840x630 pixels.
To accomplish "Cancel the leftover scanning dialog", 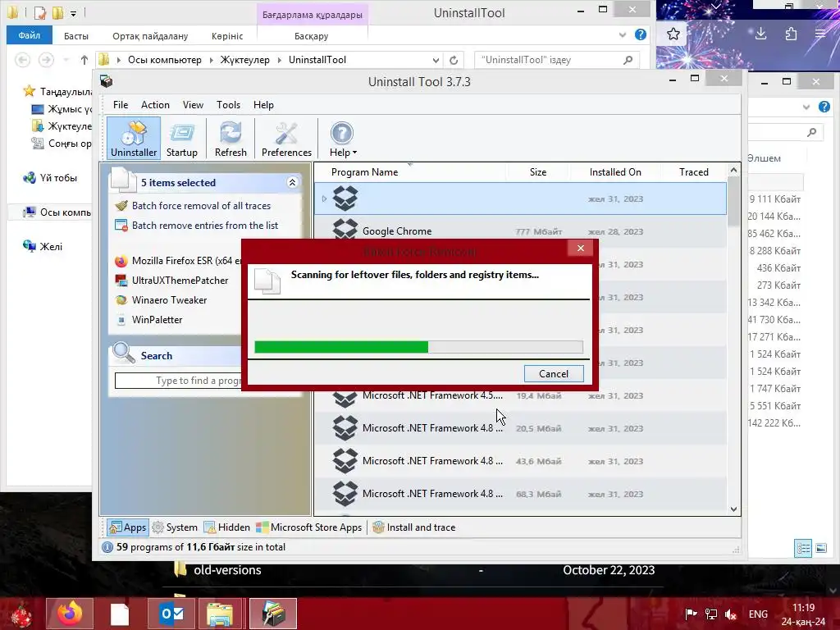I will 554,374.
